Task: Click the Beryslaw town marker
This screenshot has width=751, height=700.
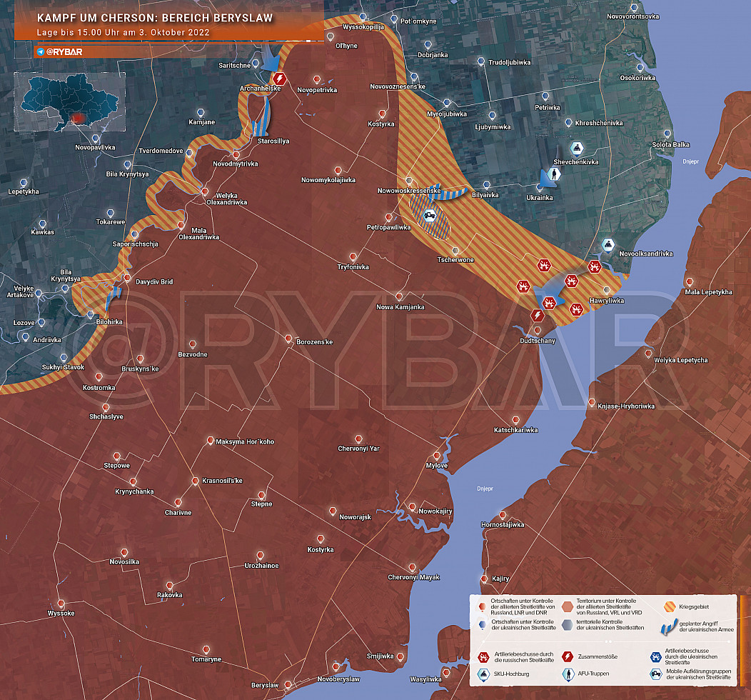Action: click(x=288, y=684)
